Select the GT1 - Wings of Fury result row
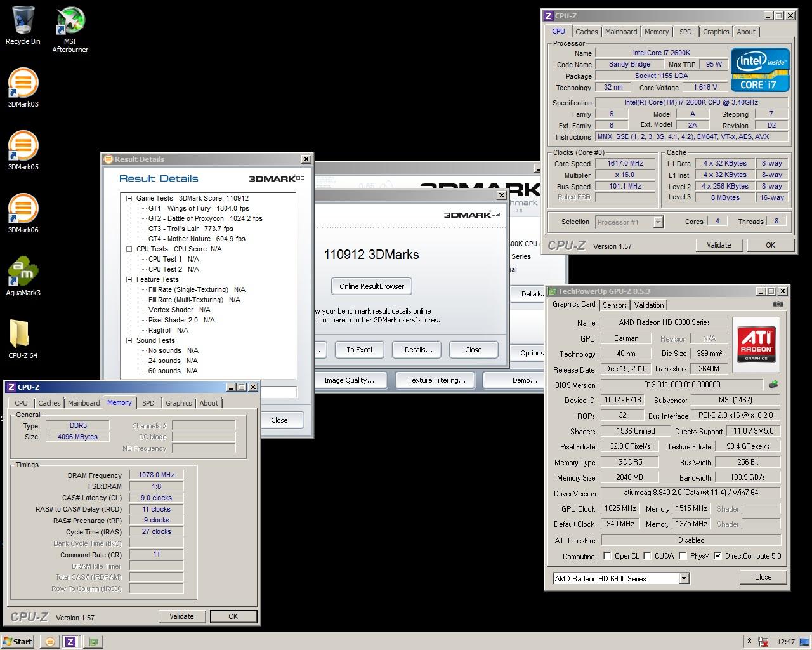This screenshot has height=650, width=812. click(199, 208)
